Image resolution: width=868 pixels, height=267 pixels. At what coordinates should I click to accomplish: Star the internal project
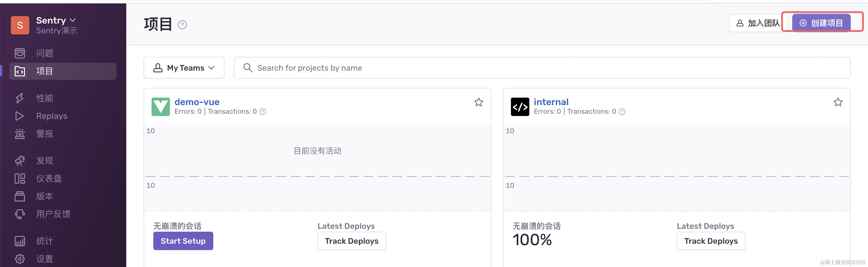(838, 102)
